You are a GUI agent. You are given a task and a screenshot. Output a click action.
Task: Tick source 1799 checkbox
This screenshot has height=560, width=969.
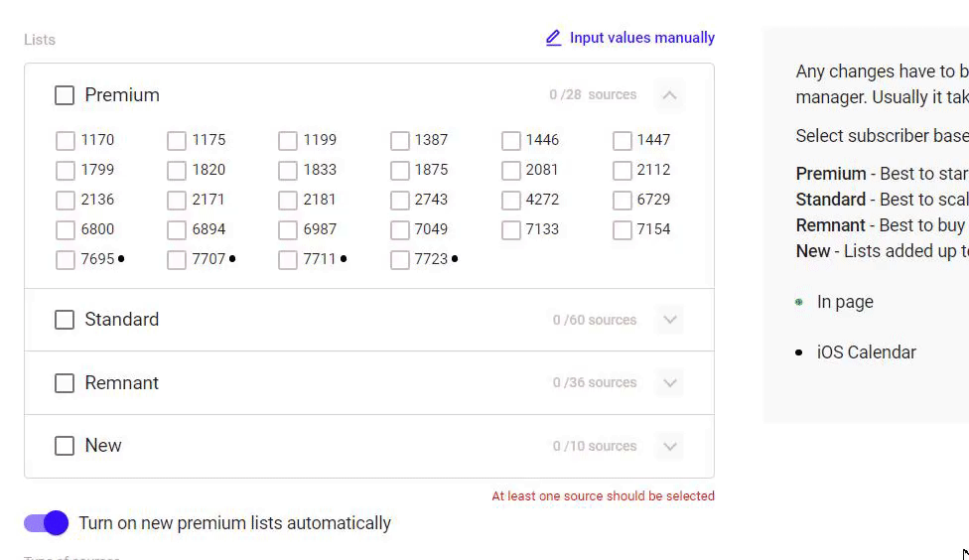[65, 170]
